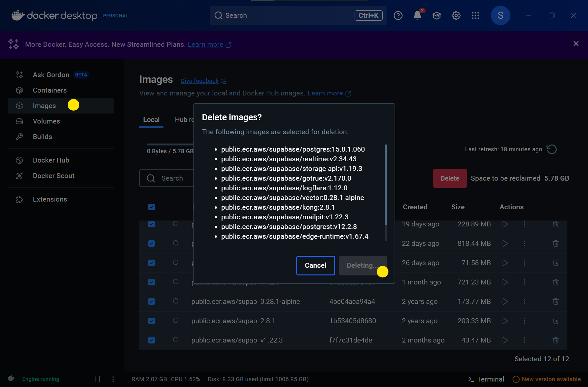The height and width of the screenshot is (387, 588).
Task: Go to Volumes in sidebar
Action: click(61, 121)
